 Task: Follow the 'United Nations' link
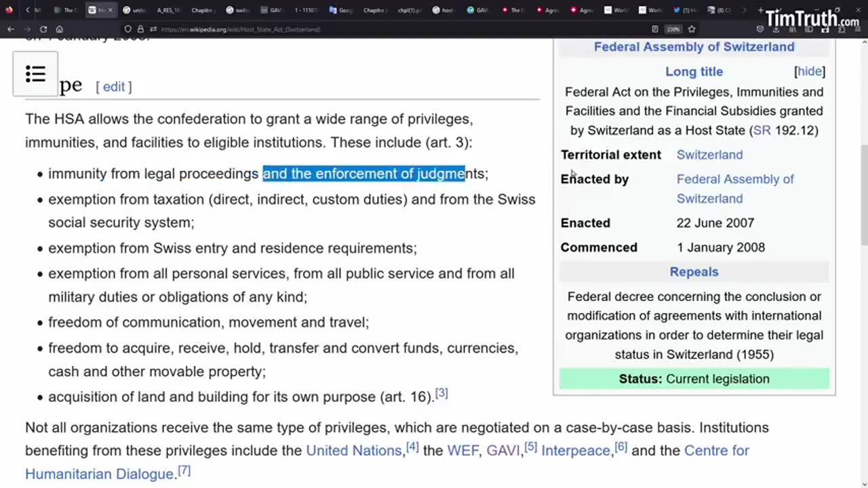point(354,451)
